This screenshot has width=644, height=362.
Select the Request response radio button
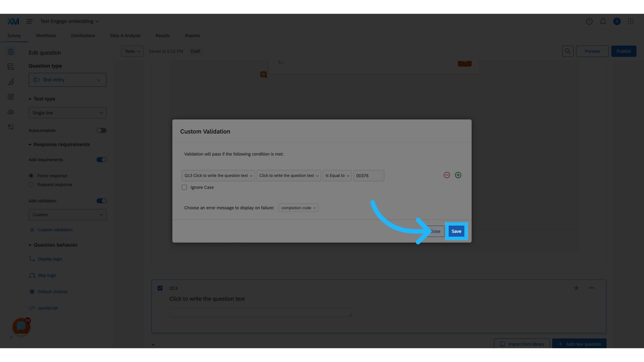(x=31, y=185)
